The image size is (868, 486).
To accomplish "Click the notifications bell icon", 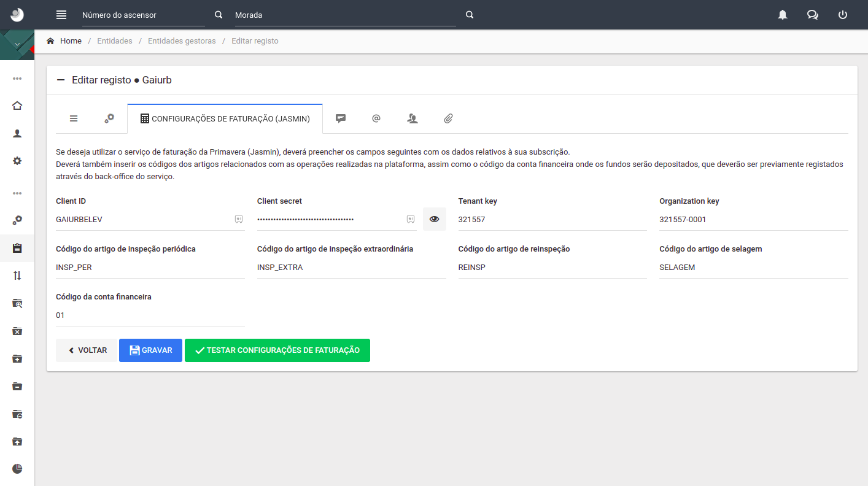I will 783,15.
